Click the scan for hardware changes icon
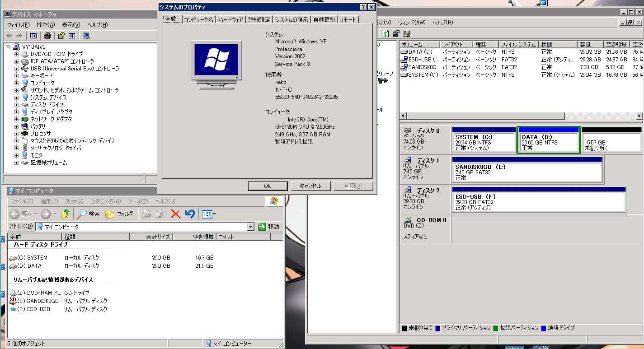 (x=86, y=36)
